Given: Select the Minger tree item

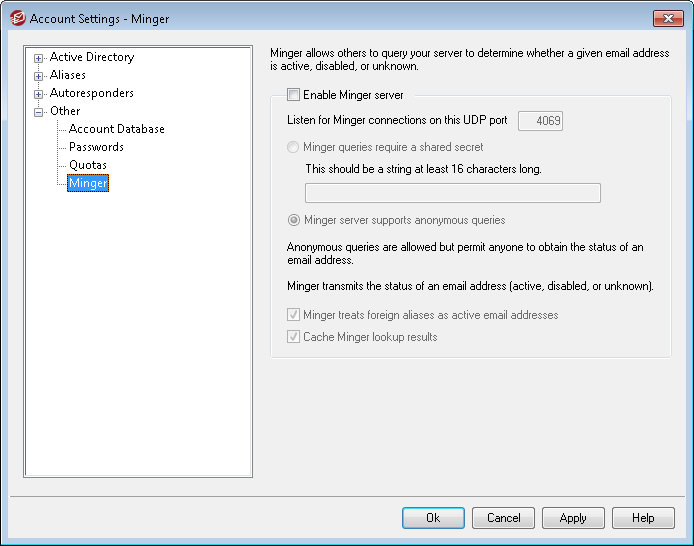Looking at the screenshot, I should [87, 184].
